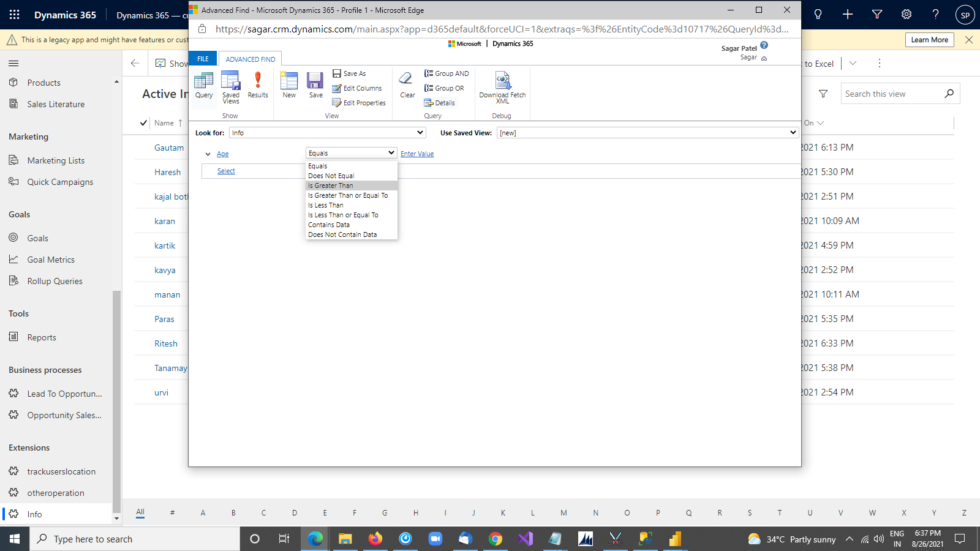
Task: Click Group AND button
Action: (447, 73)
